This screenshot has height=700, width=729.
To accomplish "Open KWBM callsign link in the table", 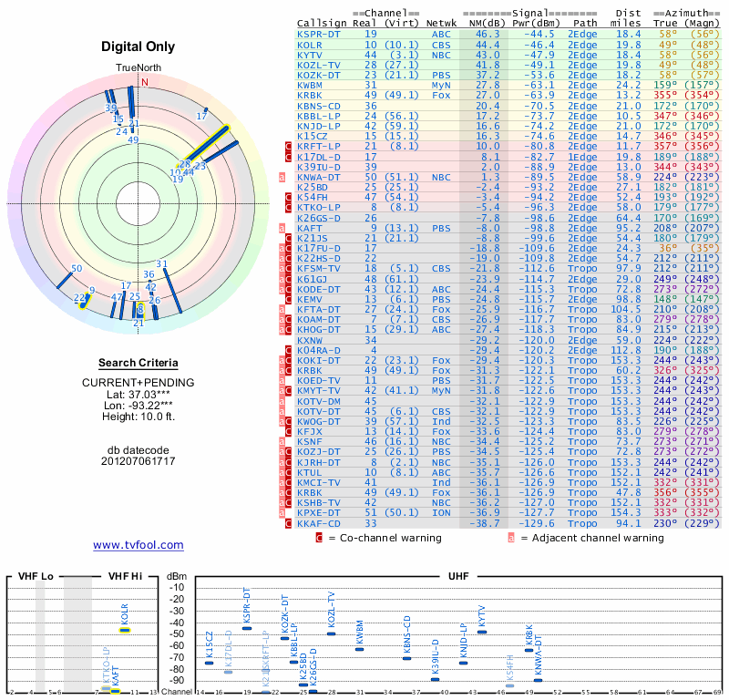I will [x=309, y=85].
